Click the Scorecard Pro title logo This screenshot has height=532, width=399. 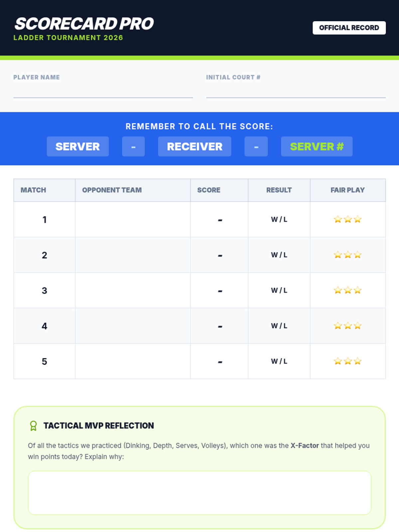84,24
